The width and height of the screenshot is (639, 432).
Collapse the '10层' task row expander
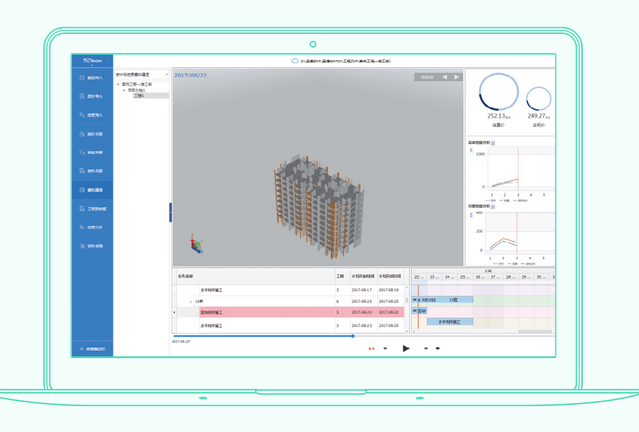191,302
